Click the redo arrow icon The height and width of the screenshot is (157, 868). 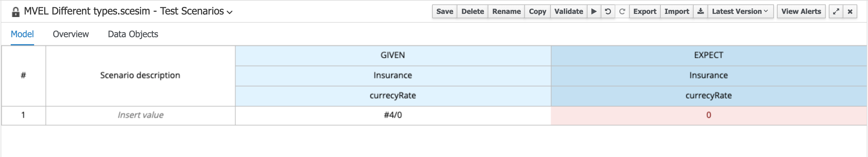pos(622,11)
